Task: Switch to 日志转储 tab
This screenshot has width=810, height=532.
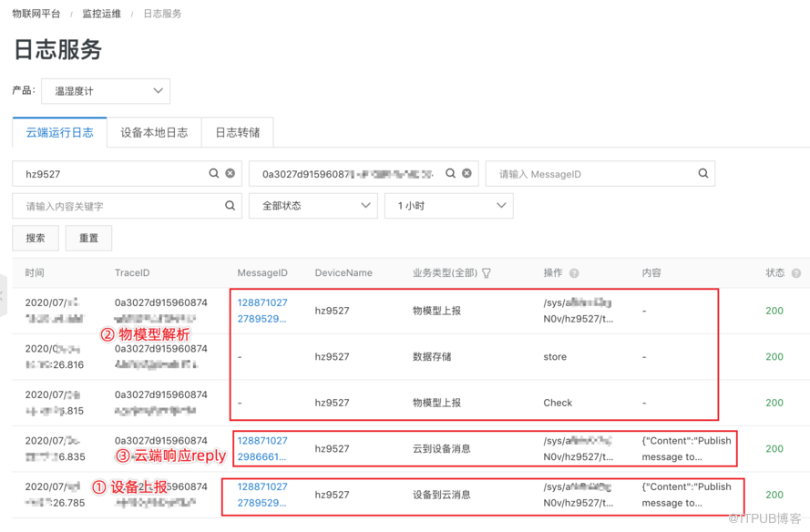Action: click(237, 133)
